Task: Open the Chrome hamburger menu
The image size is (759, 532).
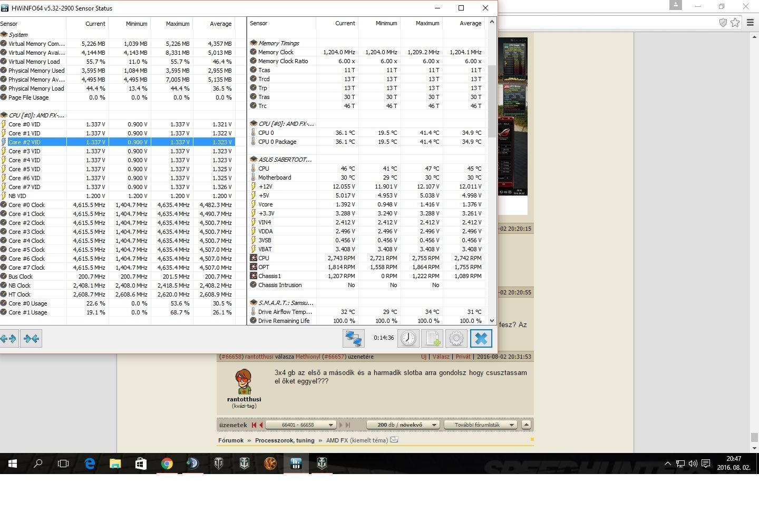Action: pos(751,23)
